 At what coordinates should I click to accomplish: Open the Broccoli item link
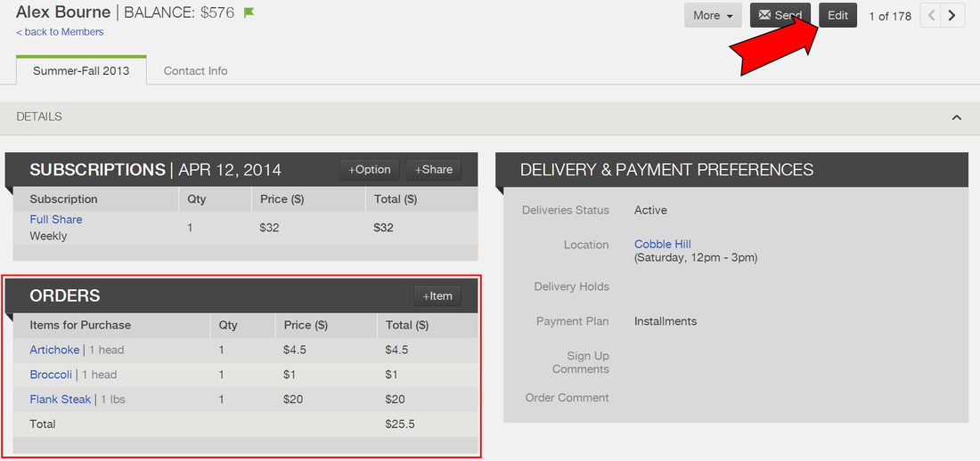51,375
